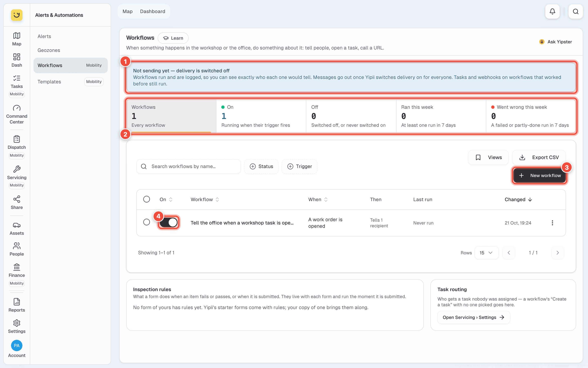588x368 pixels.
Task: Open Templates in the submenu
Action: (70, 82)
